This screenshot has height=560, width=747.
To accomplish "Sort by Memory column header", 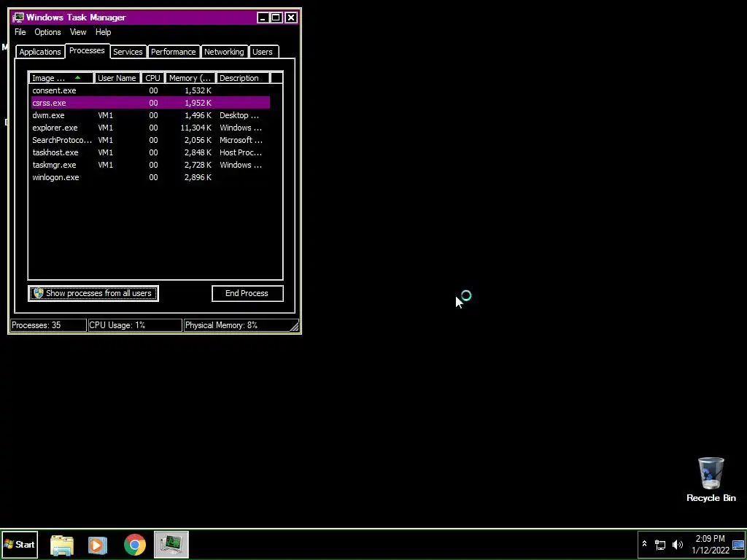I will coord(190,78).
